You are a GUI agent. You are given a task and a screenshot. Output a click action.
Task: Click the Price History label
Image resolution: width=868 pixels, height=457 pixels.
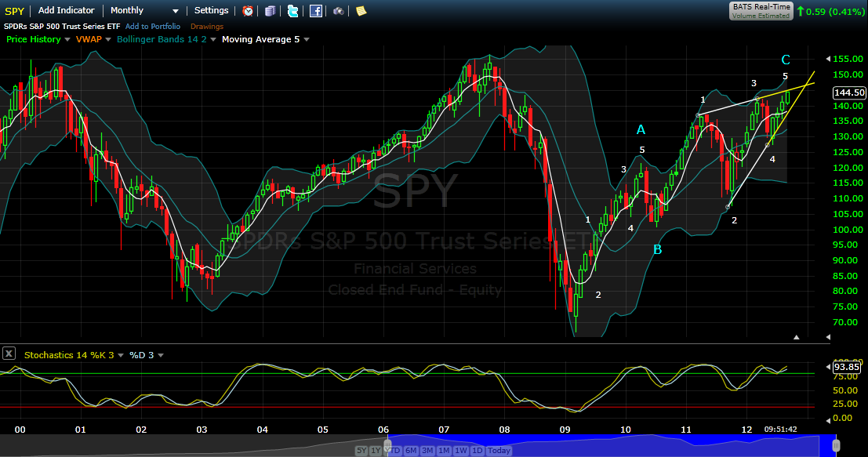(x=33, y=39)
